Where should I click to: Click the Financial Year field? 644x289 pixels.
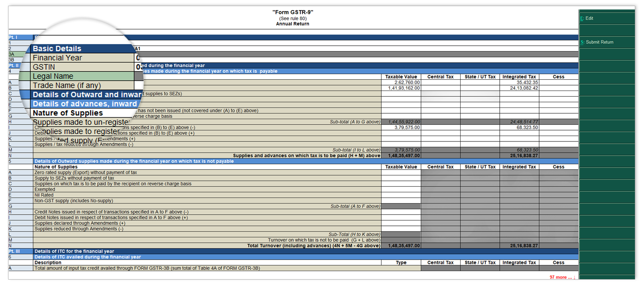pyautogui.click(x=82, y=58)
